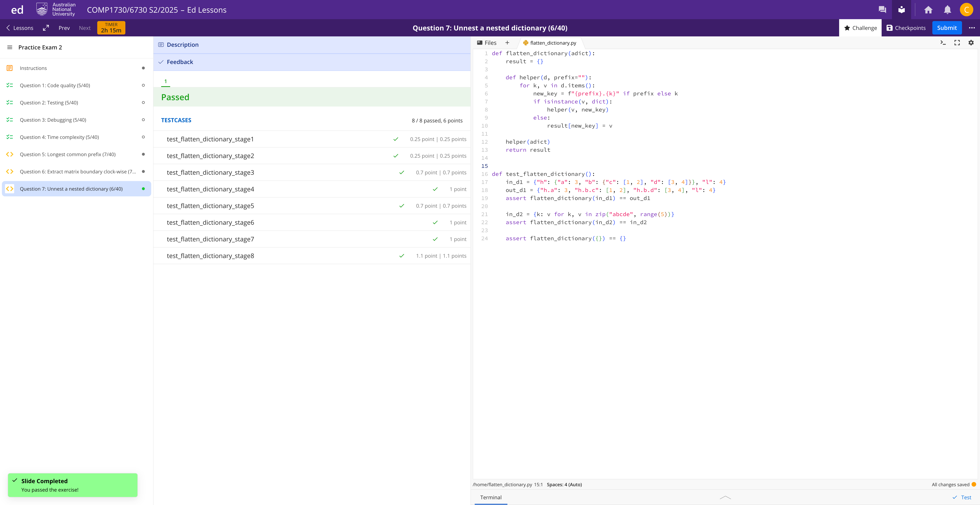
Task: Open Question 5: Longest common prefix
Action: pyautogui.click(x=77, y=154)
